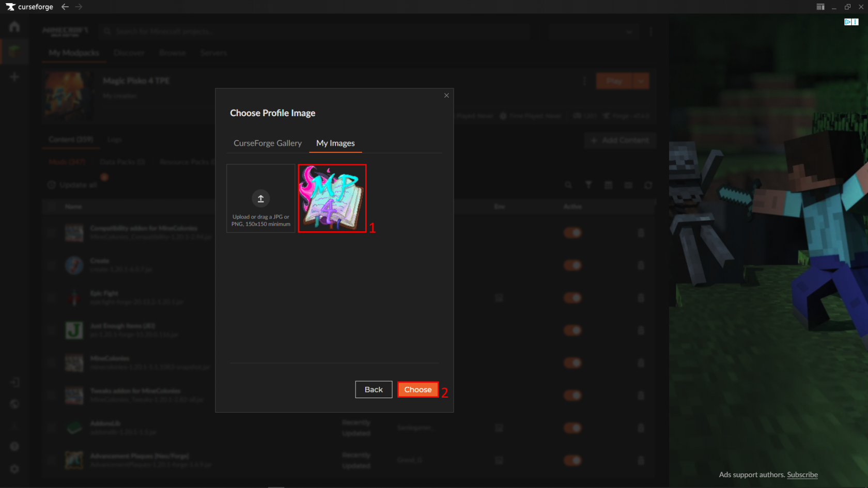Open the three-dot menu beside the Play button
The width and height of the screenshot is (868, 488).
pyautogui.click(x=584, y=81)
